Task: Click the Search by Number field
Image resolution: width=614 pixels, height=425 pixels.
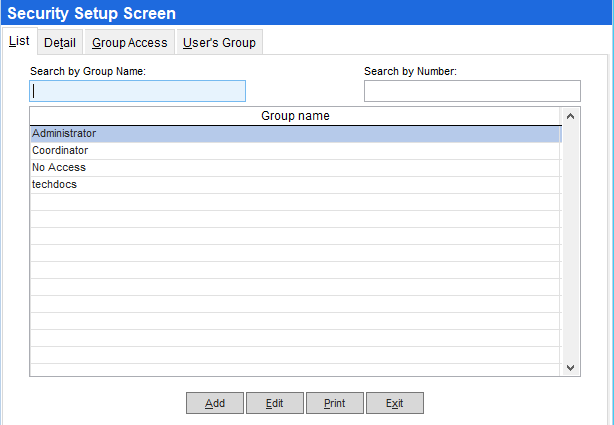Action: pos(472,91)
